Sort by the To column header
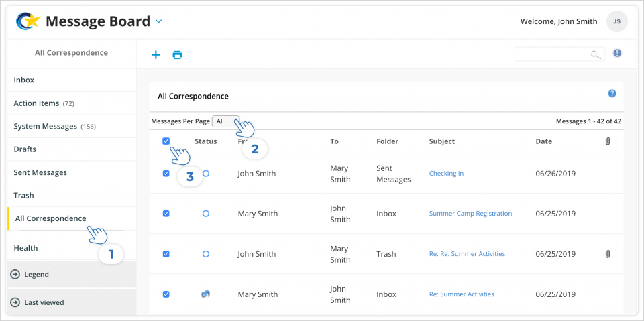 334,141
